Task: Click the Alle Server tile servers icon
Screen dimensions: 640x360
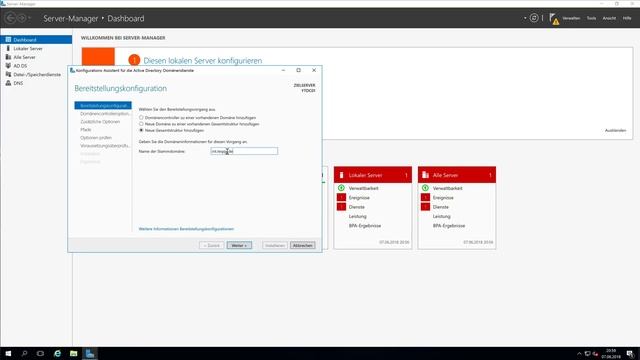Action: [425, 175]
